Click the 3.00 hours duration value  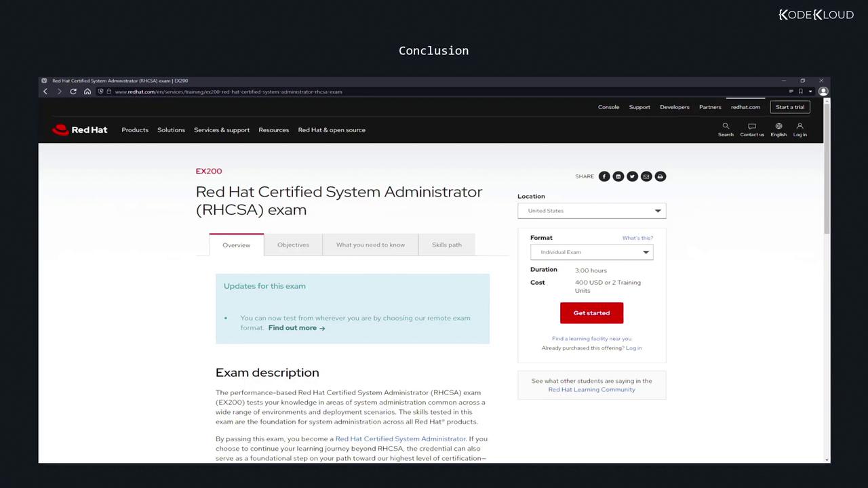pyautogui.click(x=591, y=270)
